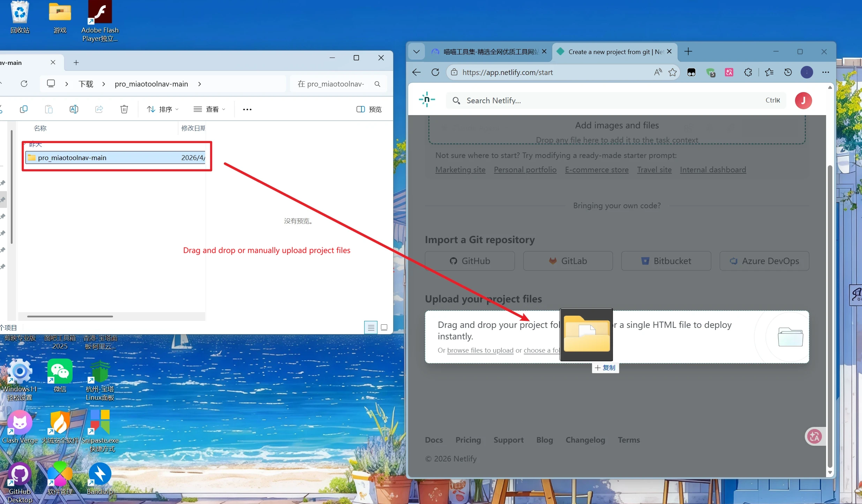The width and height of the screenshot is (862, 504).
Task: Click the copy icon in Explorer toolbar
Action: pyautogui.click(x=24, y=109)
